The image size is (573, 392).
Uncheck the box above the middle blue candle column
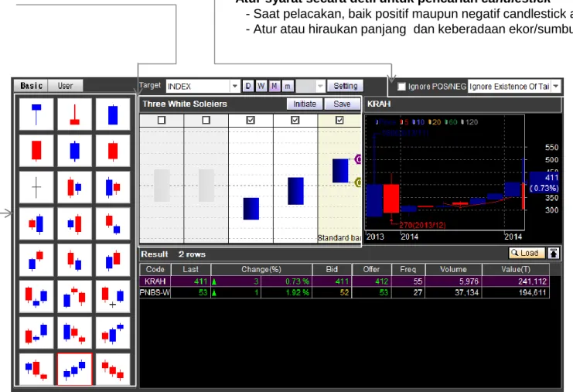pyautogui.click(x=295, y=120)
